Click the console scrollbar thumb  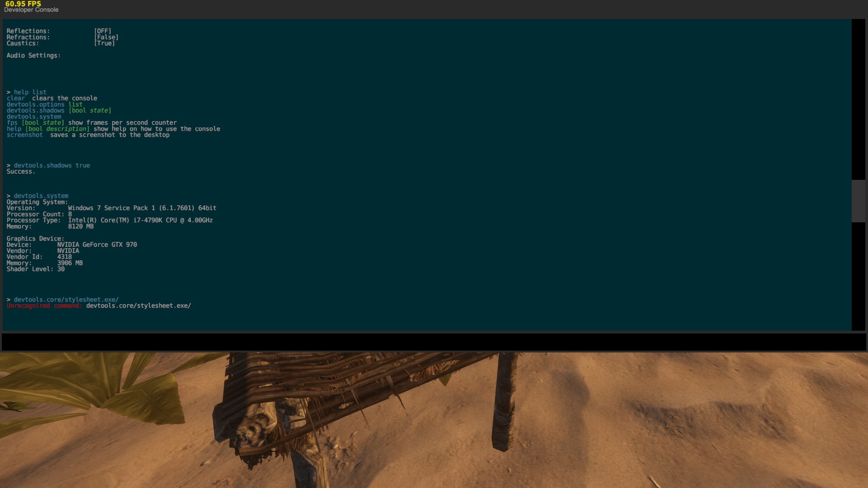(858, 201)
